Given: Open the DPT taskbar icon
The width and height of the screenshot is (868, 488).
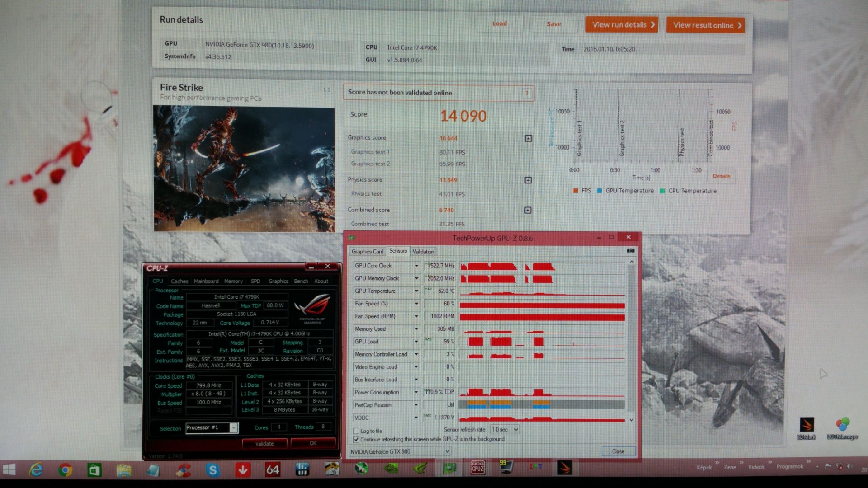Looking at the screenshot, I should click(536, 467).
